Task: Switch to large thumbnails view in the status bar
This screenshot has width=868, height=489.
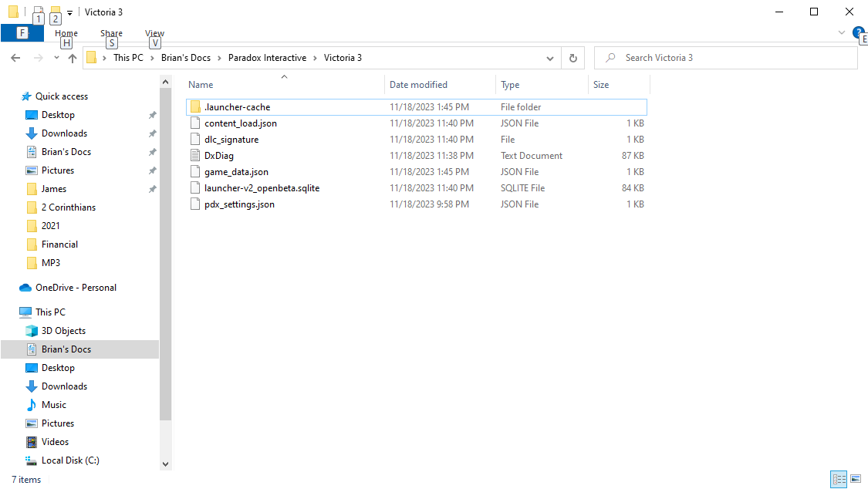Action: [x=856, y=479]
